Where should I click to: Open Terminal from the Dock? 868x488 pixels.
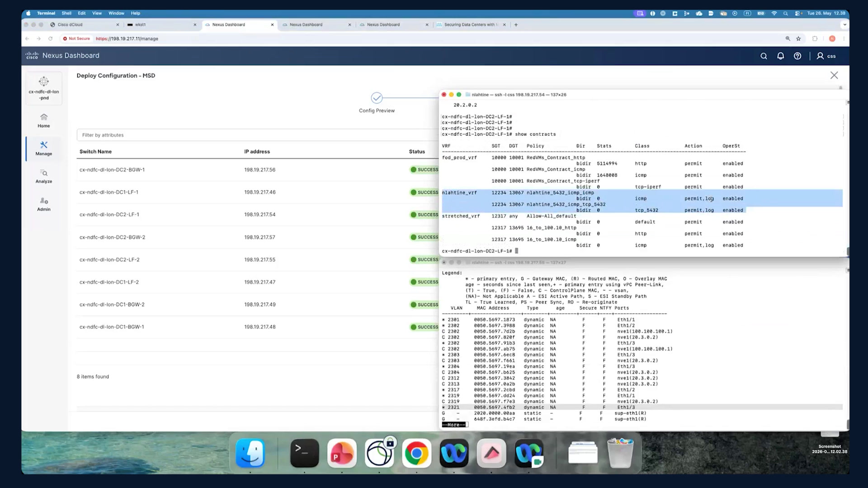[304, 453]
